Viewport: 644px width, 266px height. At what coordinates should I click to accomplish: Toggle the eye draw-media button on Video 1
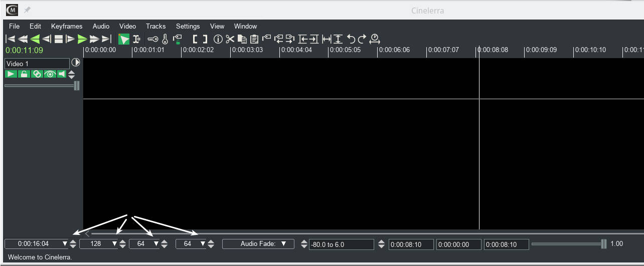pos(49,74)
